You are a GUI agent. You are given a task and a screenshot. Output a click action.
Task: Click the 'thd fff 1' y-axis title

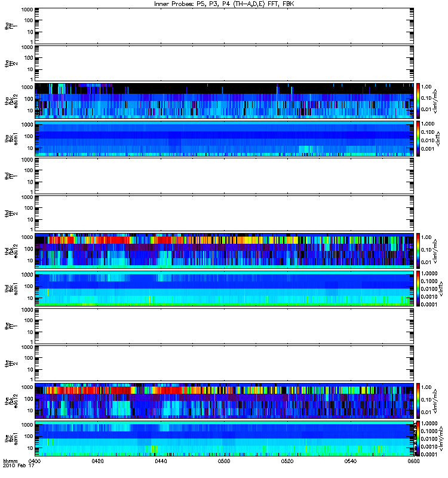tap(11, 176)
